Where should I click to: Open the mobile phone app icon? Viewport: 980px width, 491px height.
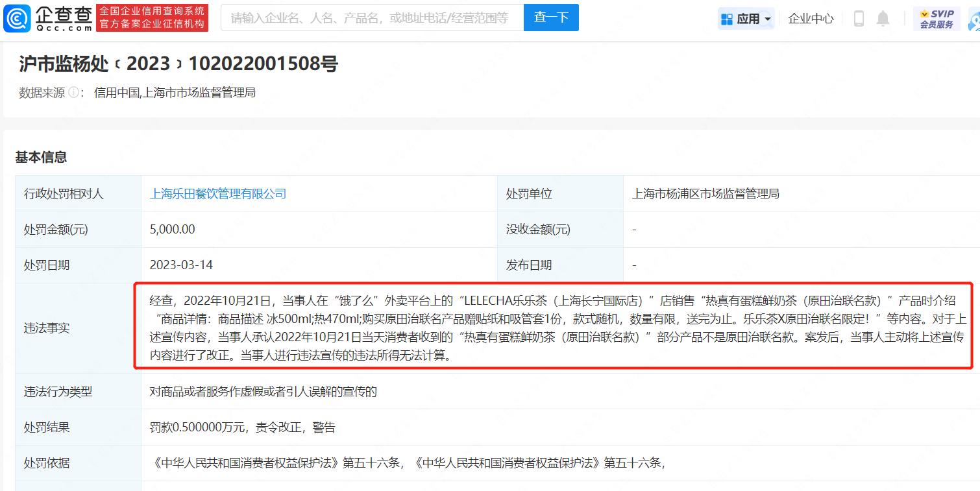(x=859, y=18)
